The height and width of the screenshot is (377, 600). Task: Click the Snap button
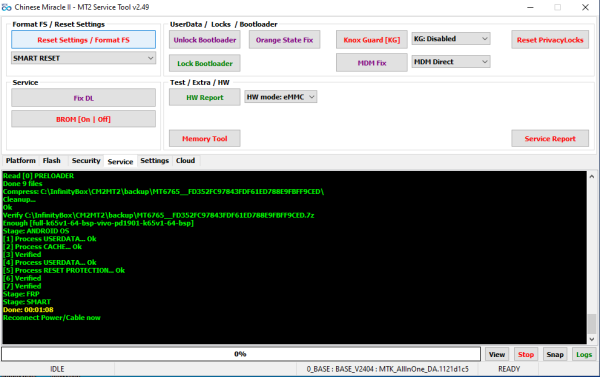click(555, 354)
